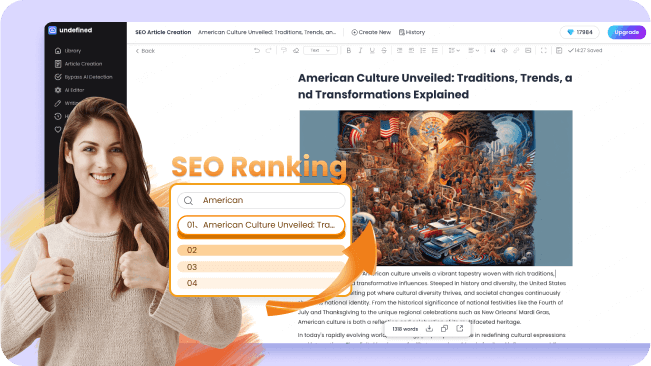Undo the last edit
Image resolution: width=651 pixels, height=366 pixels.
pyautogui.click(x=257, y=51)
